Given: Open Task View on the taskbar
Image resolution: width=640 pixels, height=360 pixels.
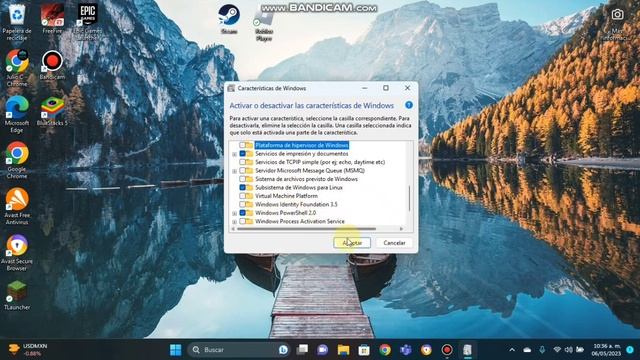Looking at the screenshot, I should coord(302,350).
